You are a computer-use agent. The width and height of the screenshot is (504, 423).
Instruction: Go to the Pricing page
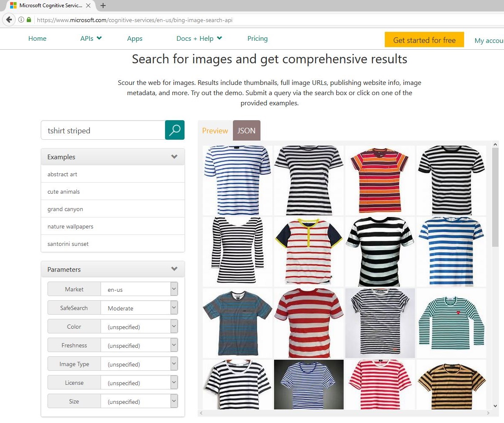[258, 38]
